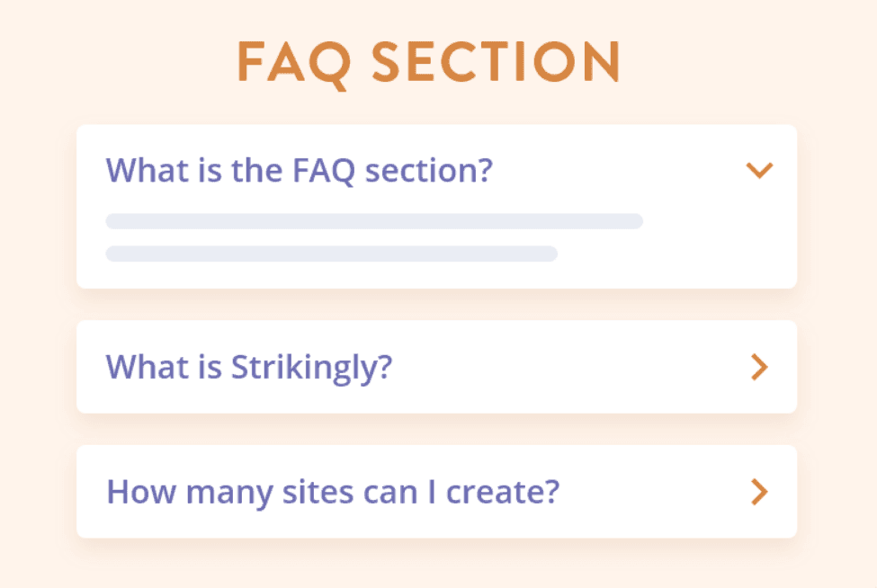Click the word "FAQ" in the orange heading
The width and height of the screenshot is (877, 588).
(292, 63)
